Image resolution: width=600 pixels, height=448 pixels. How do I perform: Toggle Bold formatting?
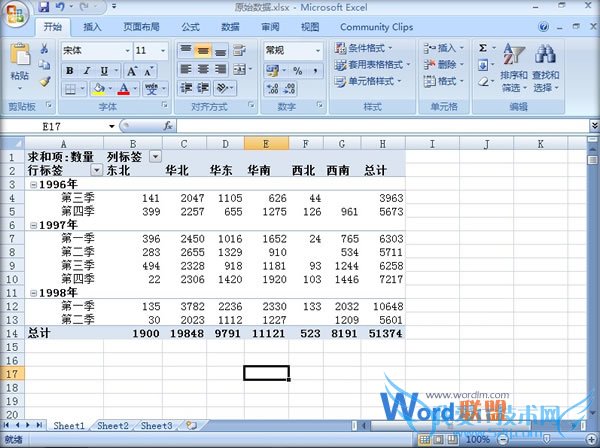click(x=70, y=71)
